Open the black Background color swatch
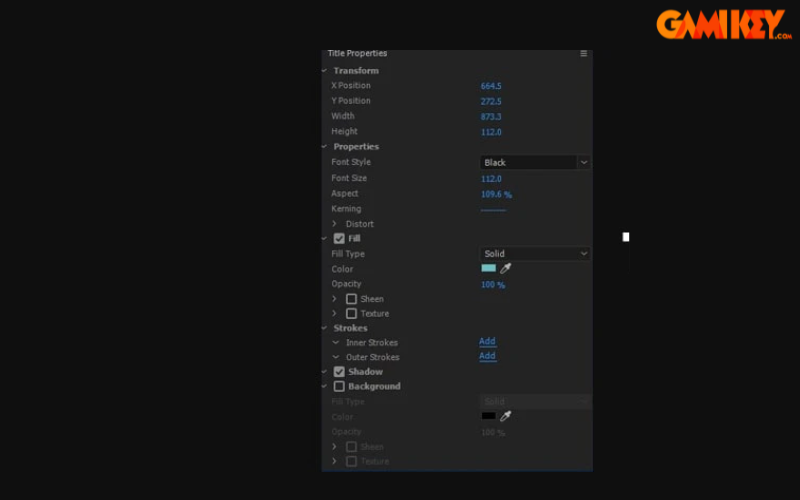Screen dimensions: 800x500 pos(488,416)
